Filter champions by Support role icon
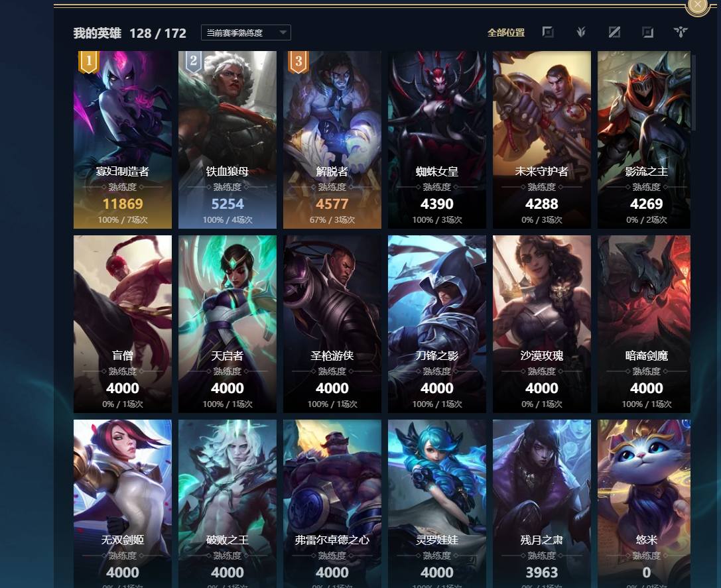The image size is (721, 588). (681, 32)
